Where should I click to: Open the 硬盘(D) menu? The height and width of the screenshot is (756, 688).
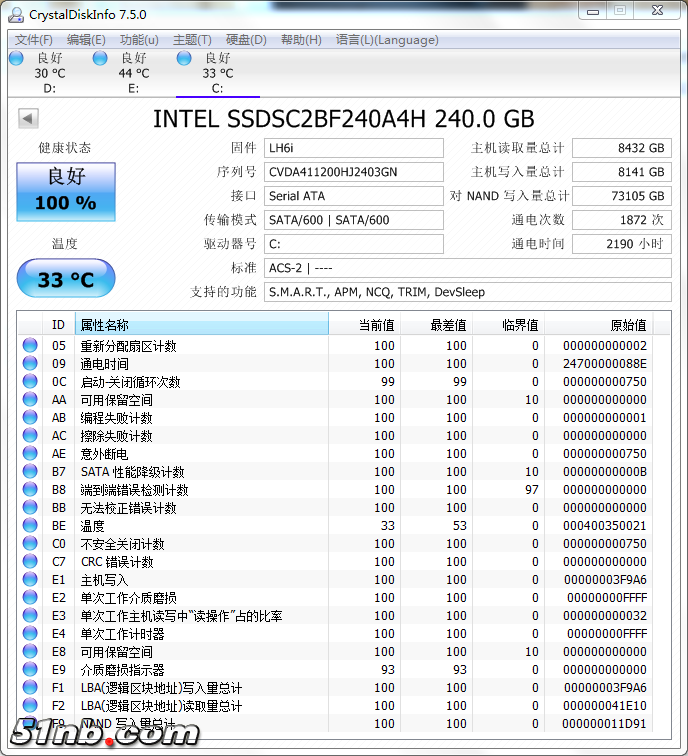(x=246, y=40)
